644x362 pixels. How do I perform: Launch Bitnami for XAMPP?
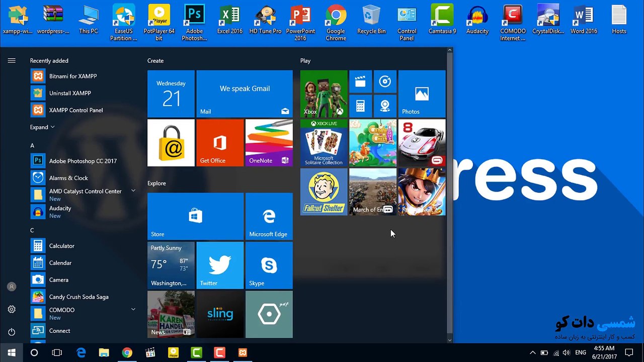coord(84,76)
